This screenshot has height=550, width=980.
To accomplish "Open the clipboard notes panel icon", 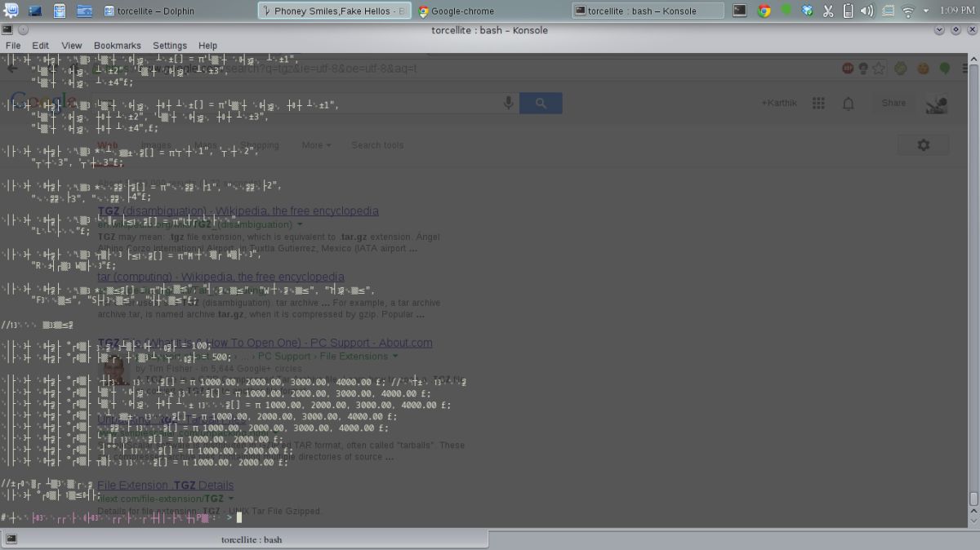I will 60,11.
